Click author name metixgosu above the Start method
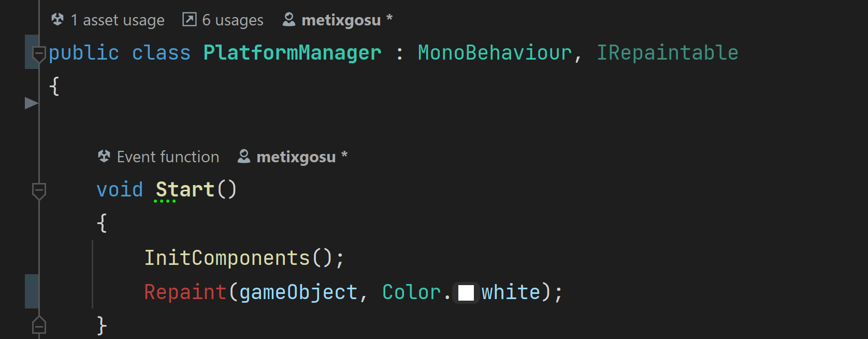 click(x=296, y=157)
